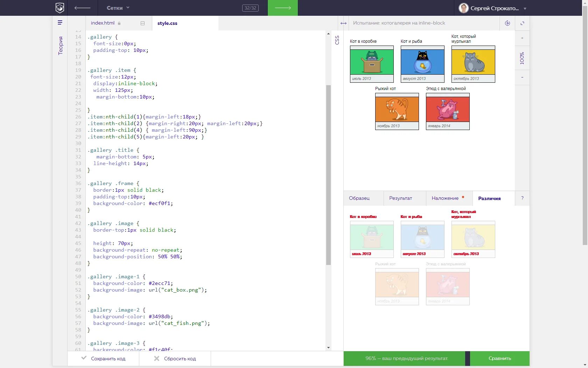Click the run preview play icon

tap(507, 23)
